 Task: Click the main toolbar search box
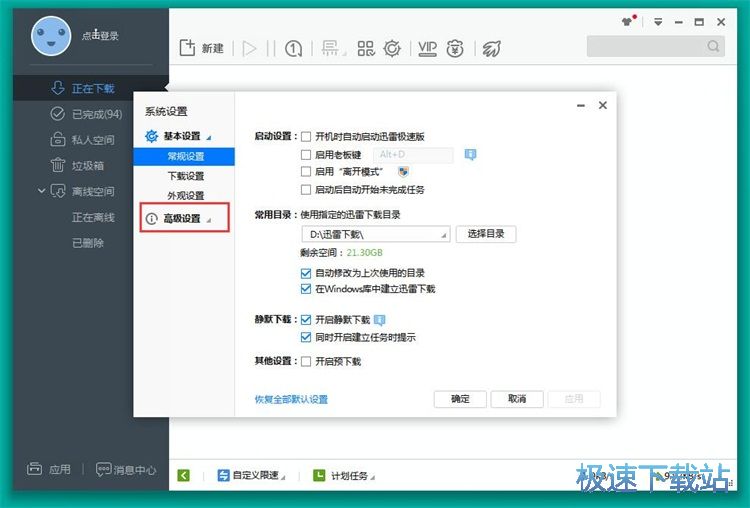point(656,46)
